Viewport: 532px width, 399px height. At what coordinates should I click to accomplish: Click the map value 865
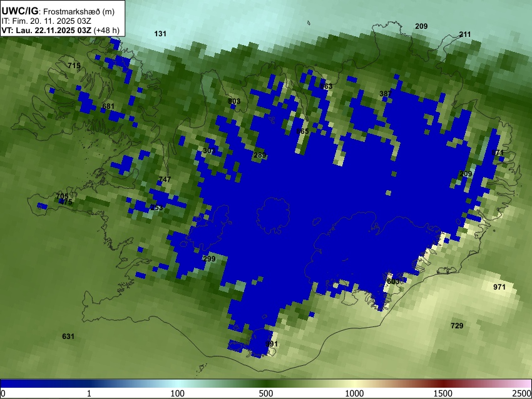(302, 131)
